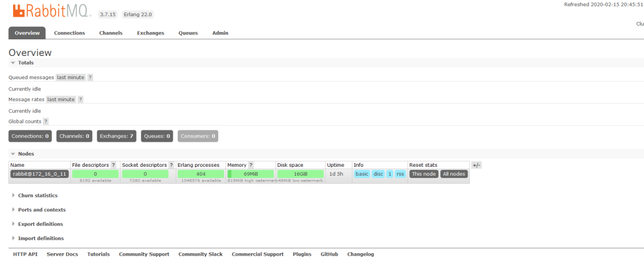
Task: Open help icon next to Queued messages
Action: click(91, 77)
